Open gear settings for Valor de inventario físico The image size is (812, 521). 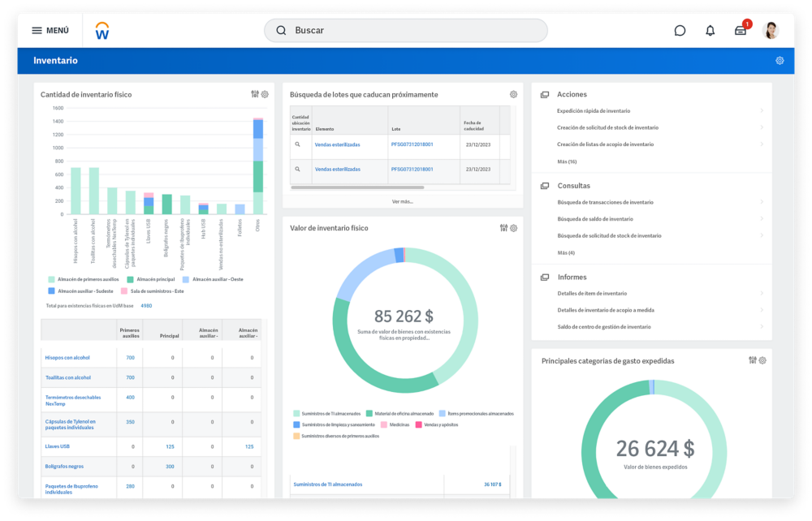click(x=514, y=228)
